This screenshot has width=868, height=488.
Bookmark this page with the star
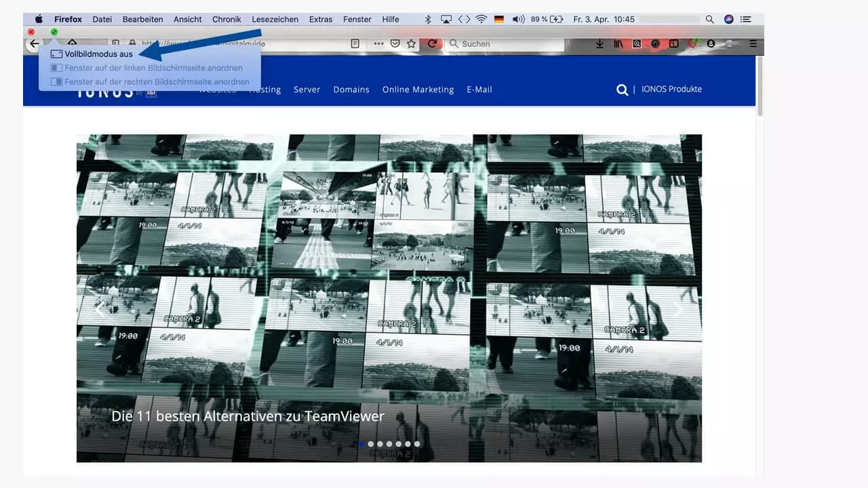click(411, 44)
